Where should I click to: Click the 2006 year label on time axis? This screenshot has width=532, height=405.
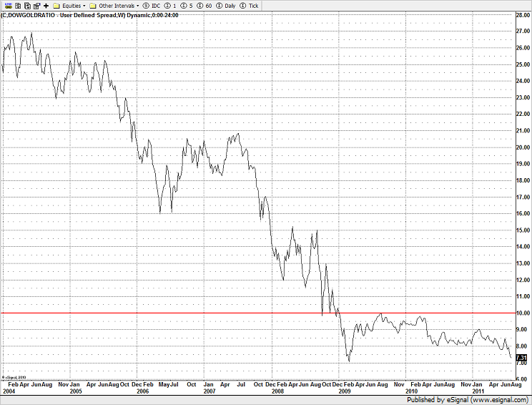click(142, 391)
